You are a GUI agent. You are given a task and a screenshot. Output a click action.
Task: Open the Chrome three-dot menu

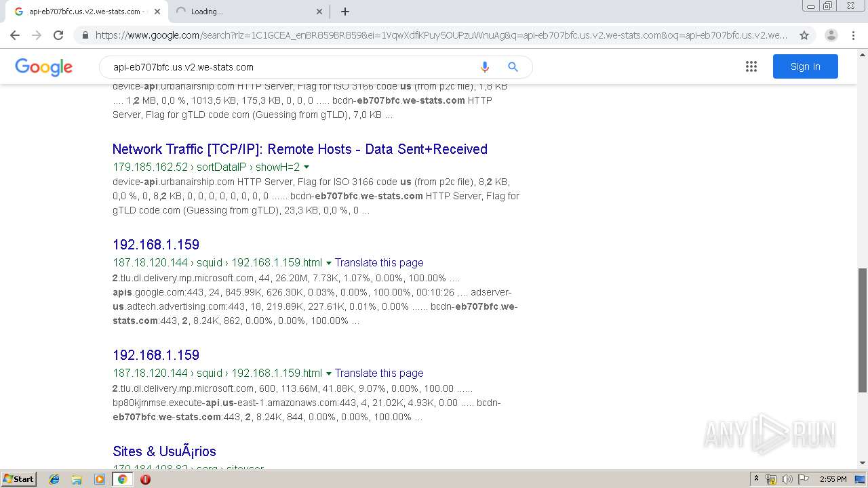[x=853, y=35]
